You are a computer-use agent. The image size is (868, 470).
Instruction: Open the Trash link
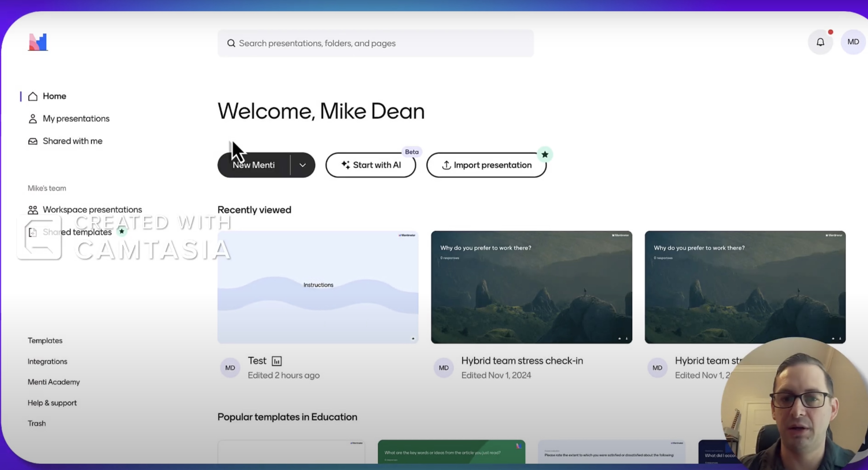point(36,424)
